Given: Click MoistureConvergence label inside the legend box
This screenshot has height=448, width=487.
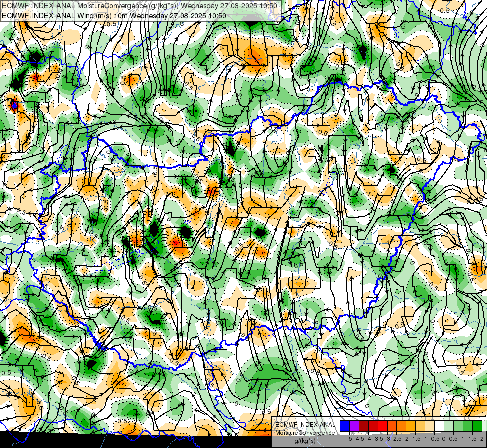Looking at the screenshot, I should (305, 433).
